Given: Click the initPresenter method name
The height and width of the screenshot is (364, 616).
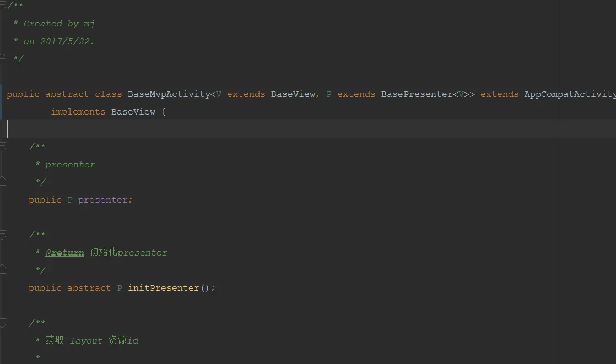Looking at the screenshot, I should (164, 288).
